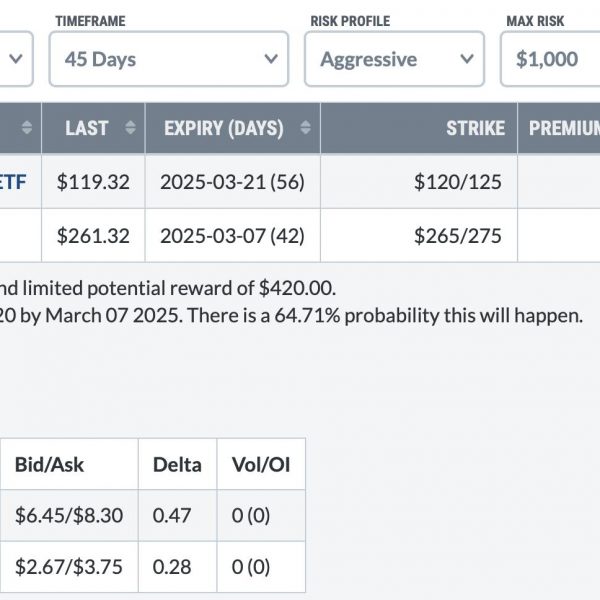Click the Delta column header
Viewport: 600px width, 600px height.
(178, 464)
